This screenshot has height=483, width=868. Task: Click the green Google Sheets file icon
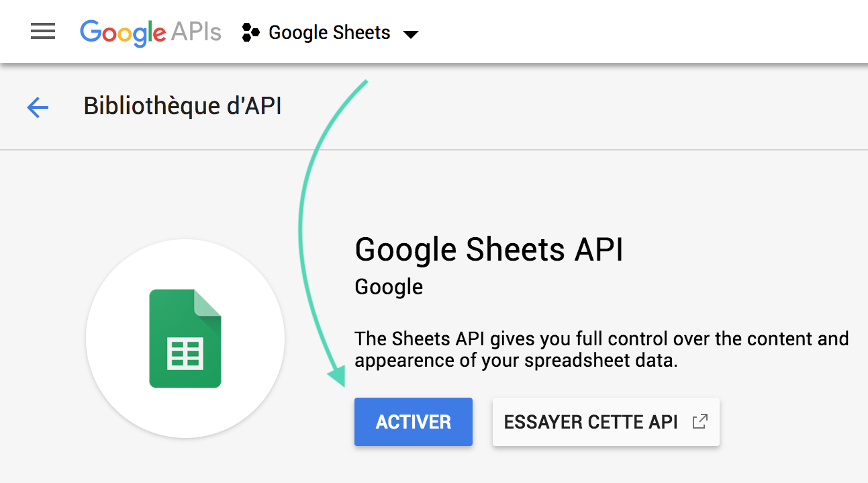pyautogui.click(x=185, y=339)
